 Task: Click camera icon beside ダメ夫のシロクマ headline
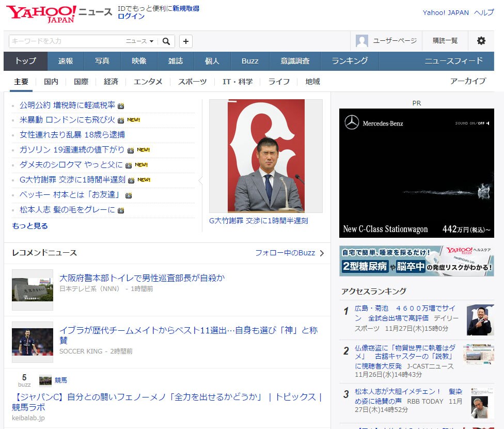[x=129, y=165]
